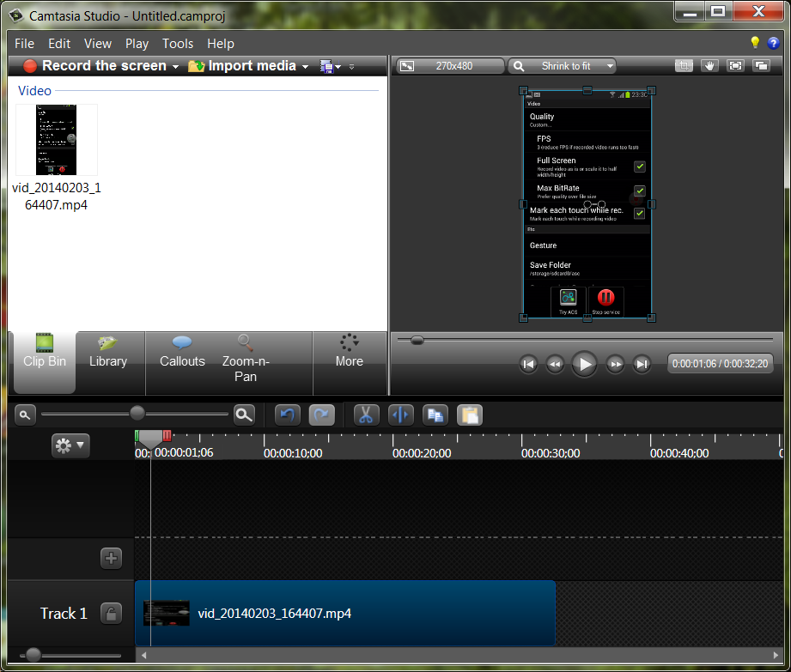Zoom in the timeline magnifier icon
This screenshot has height=672, width=791.
(x=244, y=415)
